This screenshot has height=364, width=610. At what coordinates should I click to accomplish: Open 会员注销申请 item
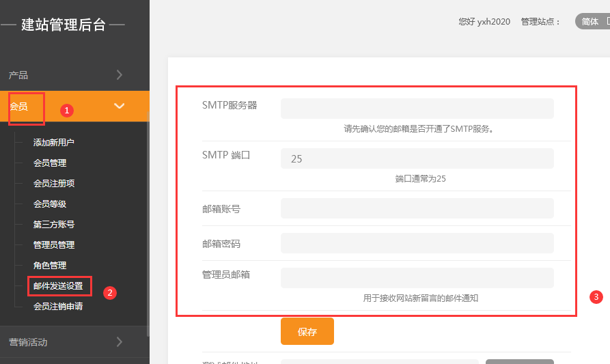click(x=58, y=307)
